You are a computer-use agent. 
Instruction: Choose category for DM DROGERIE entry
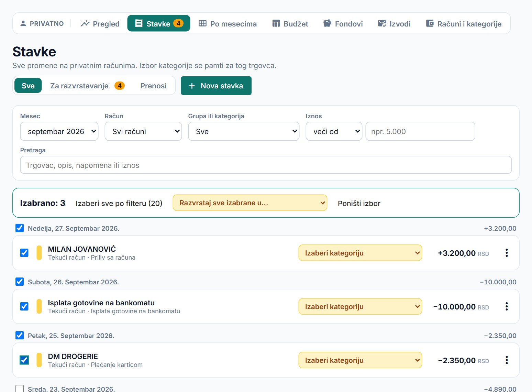coord(360,360)
